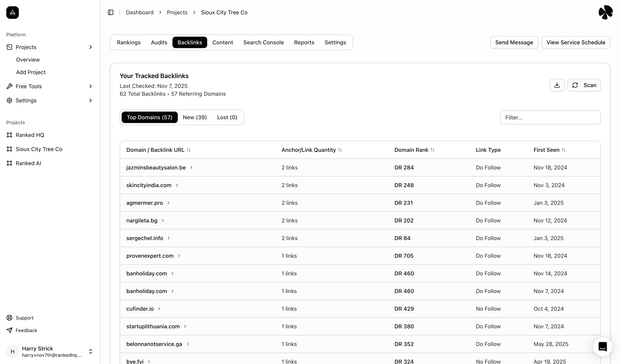Sort by Anchor/Link Quantity column
This screenshot has width=620, height=364.
(x=340, y=150)
